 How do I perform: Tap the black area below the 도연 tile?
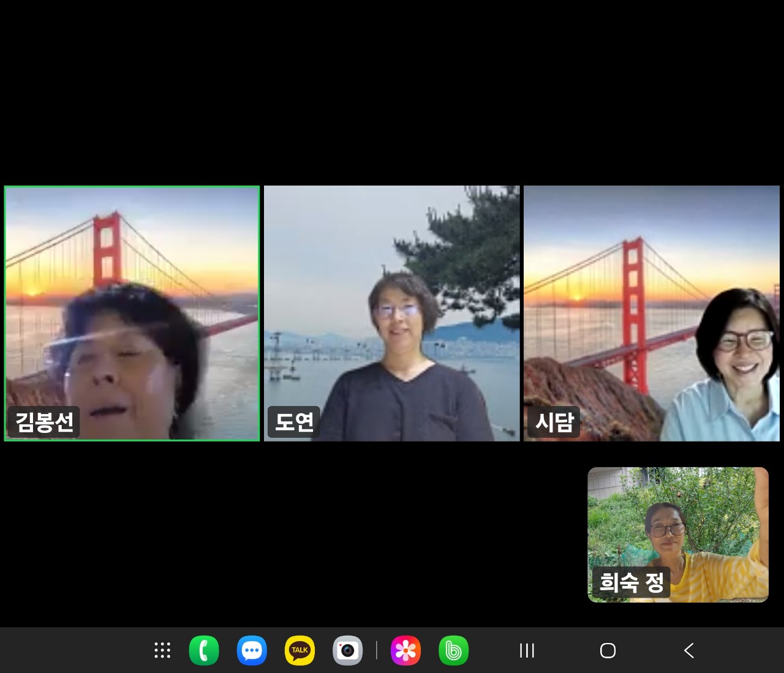pyautogui.click(x=392, y=533)
